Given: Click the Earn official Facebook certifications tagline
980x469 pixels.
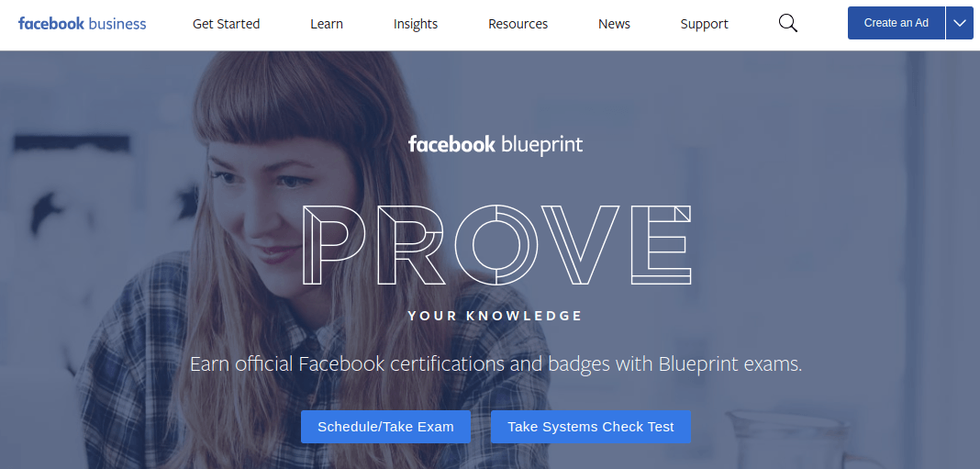Looking at the screenshot, I should coord(496,364).
